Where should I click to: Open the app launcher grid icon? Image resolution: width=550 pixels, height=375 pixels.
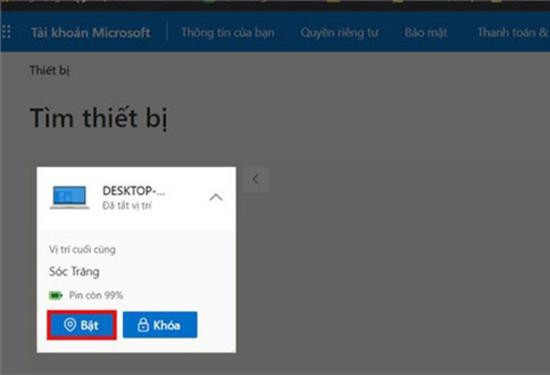click(6, 32)
